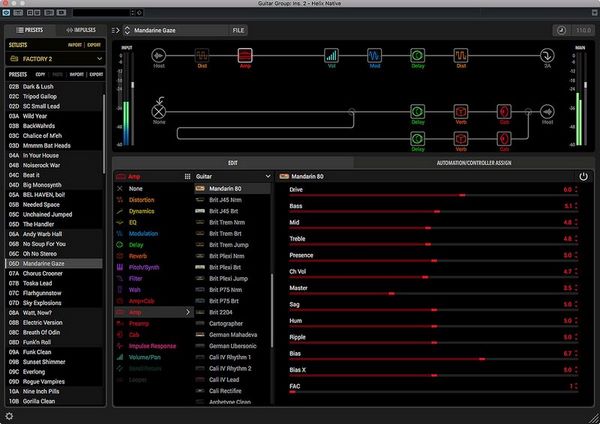Viewport: 600px width, 424px height.
Task: Select preset 07A Chorus Crooner
Action: coord(54,273)
